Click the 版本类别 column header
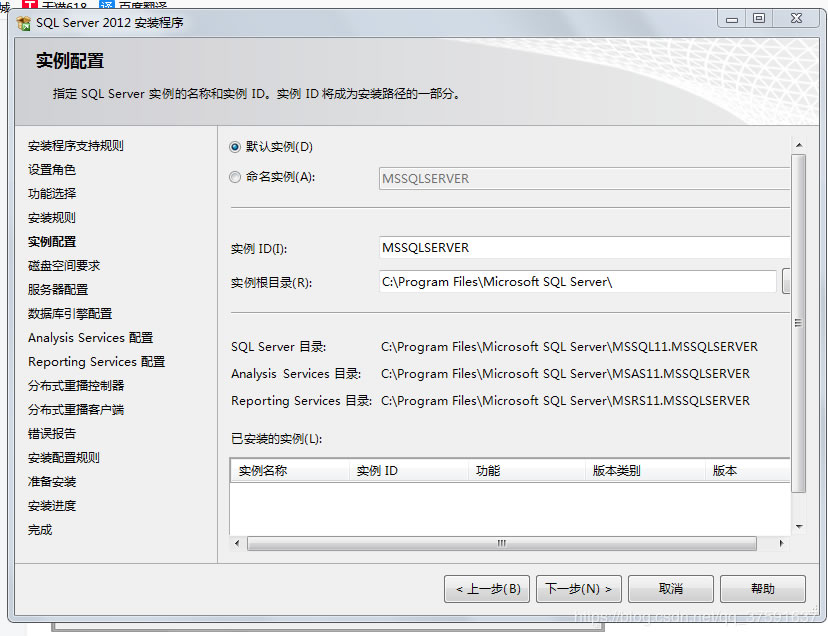Screen dimensions: 828x636 [x=644, y=470]
